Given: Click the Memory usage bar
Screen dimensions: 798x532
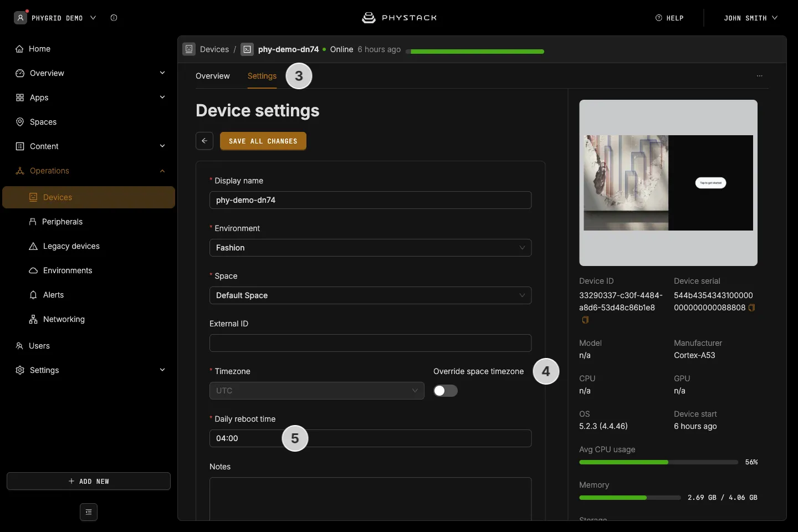Looking at the screenshot, I should tap(630, 498).
